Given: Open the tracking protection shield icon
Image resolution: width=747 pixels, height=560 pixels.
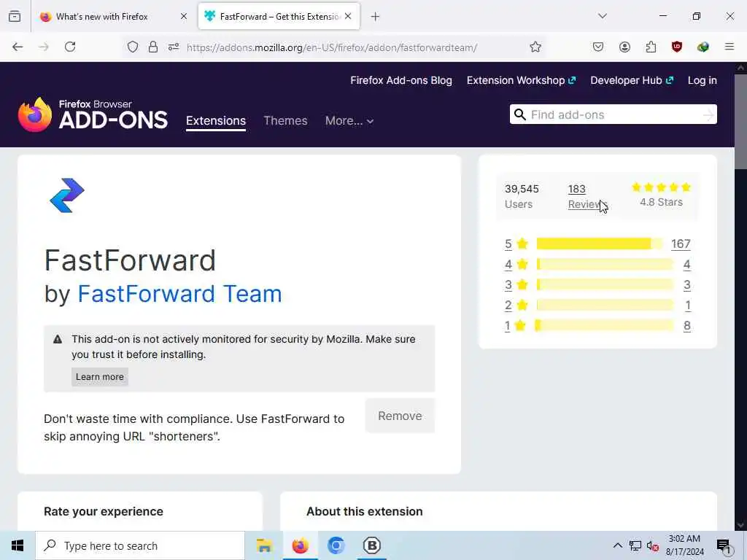Looking at the screenshot, I should 133,47.
